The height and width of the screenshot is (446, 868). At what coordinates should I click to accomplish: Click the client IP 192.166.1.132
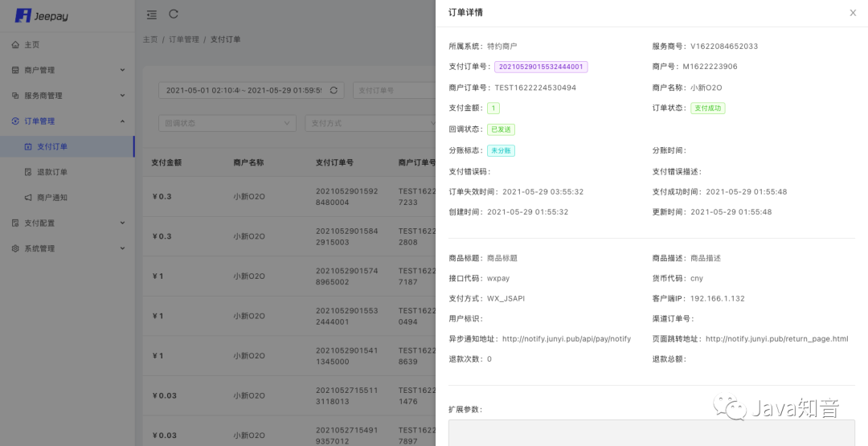tap(718, 298)
